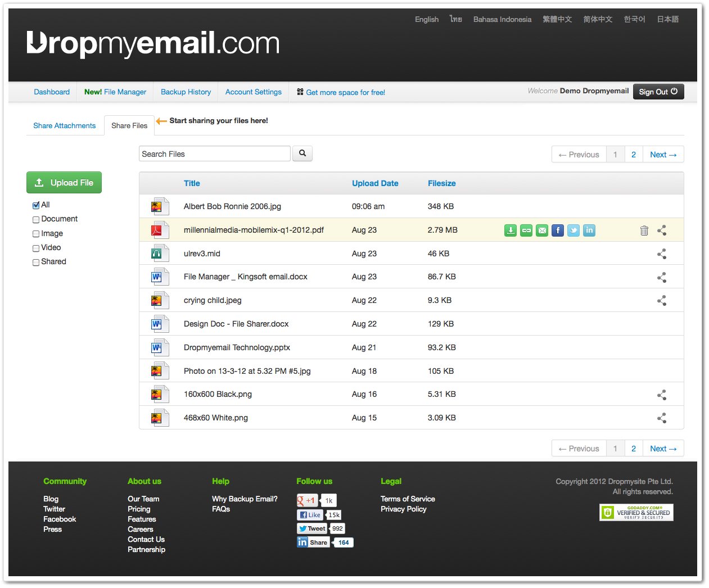Click the Tweet button in the footer

pyautogui.click(x=313, y=528)
